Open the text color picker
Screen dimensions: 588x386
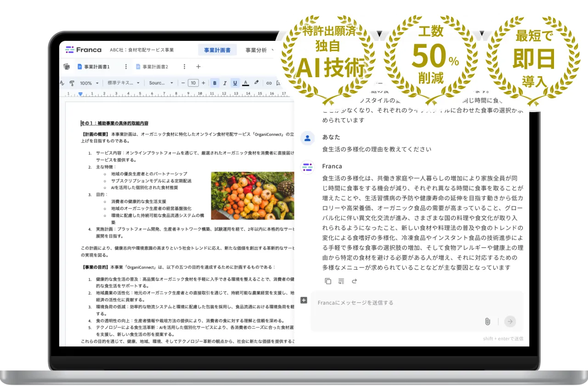click(x=245, y=83)
